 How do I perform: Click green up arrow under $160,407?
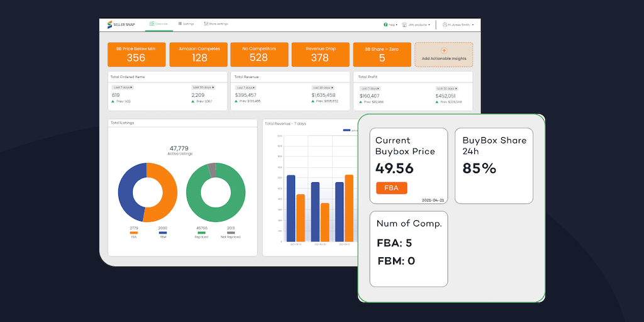tap(361, 102)
